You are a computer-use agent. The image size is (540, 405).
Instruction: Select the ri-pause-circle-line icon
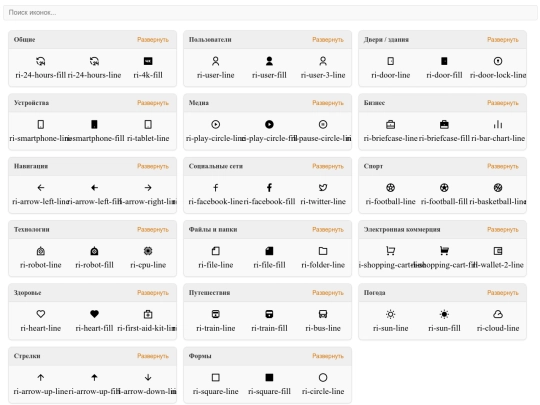(x=323, y=124)
